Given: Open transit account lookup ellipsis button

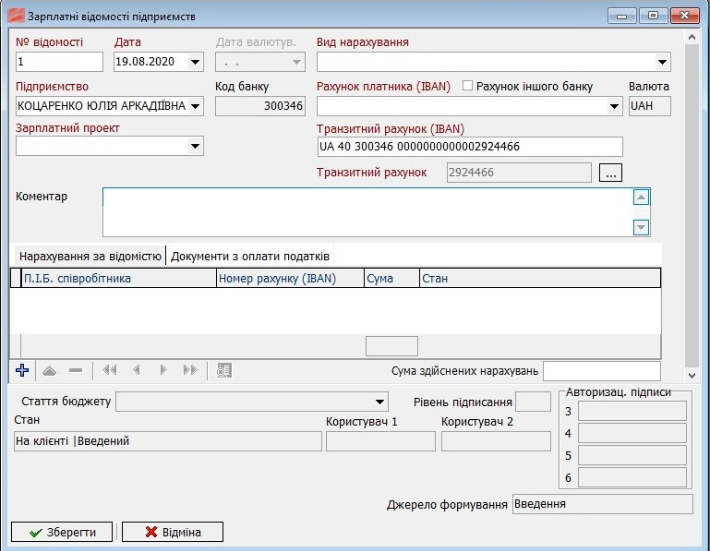Looking at the screenshot, I should coord(610,172).
